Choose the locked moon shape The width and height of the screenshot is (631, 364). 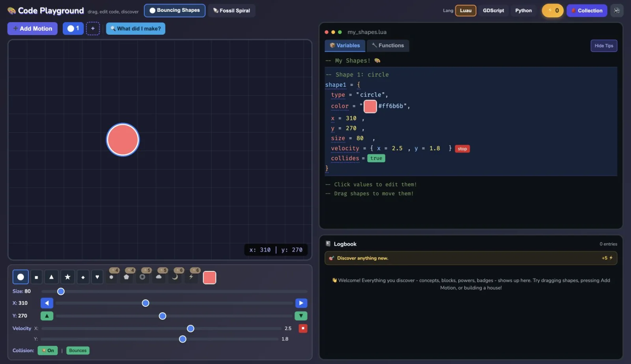click(x=175, y=277)
